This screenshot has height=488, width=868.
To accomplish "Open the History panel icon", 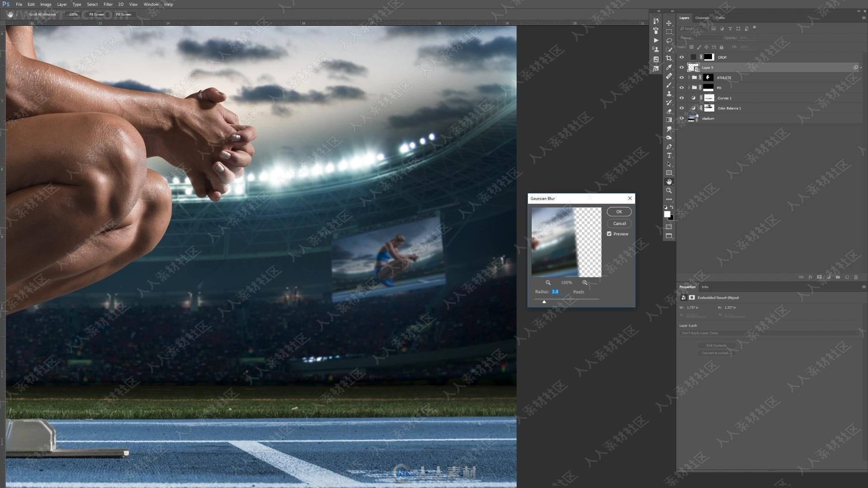I will [x=656, y=21].
